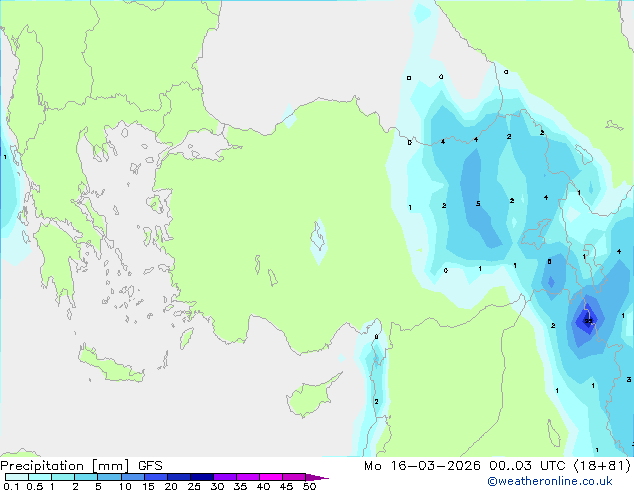Image resolution: width=634 pixels, height=490 pixels.
Task: Click the '15' legend scale label
Action: point(148,486)
